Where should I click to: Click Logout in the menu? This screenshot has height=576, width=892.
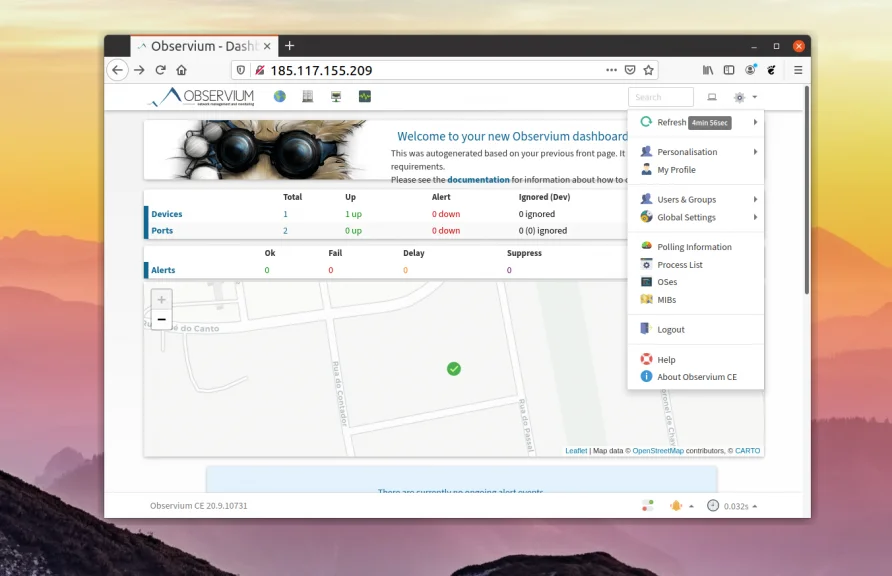pyautogui.click(x=671, y=329)
